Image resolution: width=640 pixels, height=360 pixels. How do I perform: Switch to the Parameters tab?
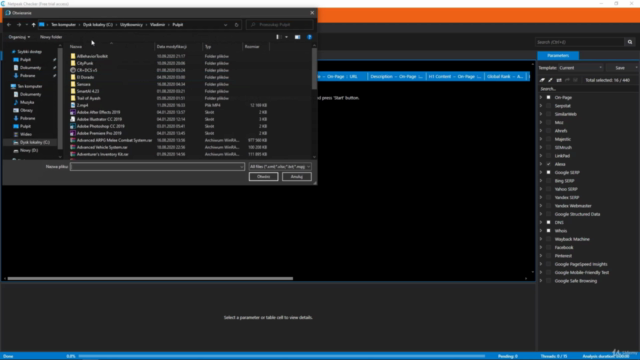tap(558, 56)
